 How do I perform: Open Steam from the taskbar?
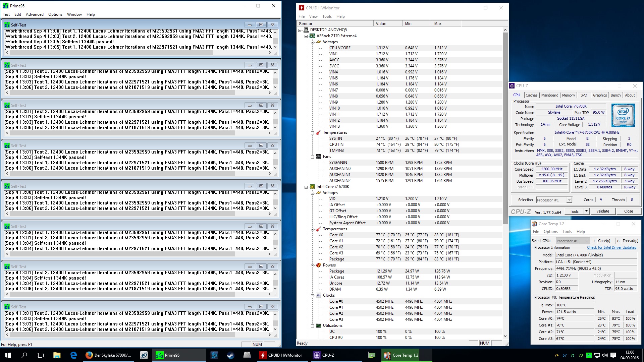click(230, 355)
